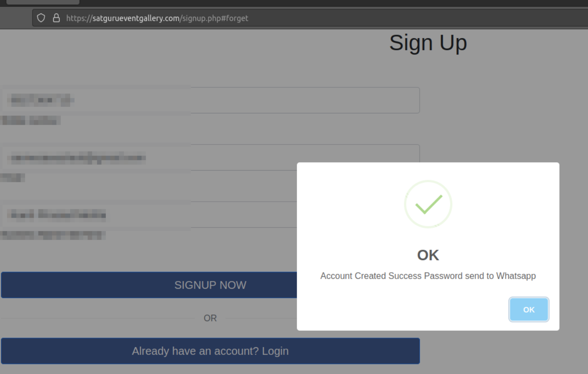Click the blurred label below the first field

tap(30, 121)
